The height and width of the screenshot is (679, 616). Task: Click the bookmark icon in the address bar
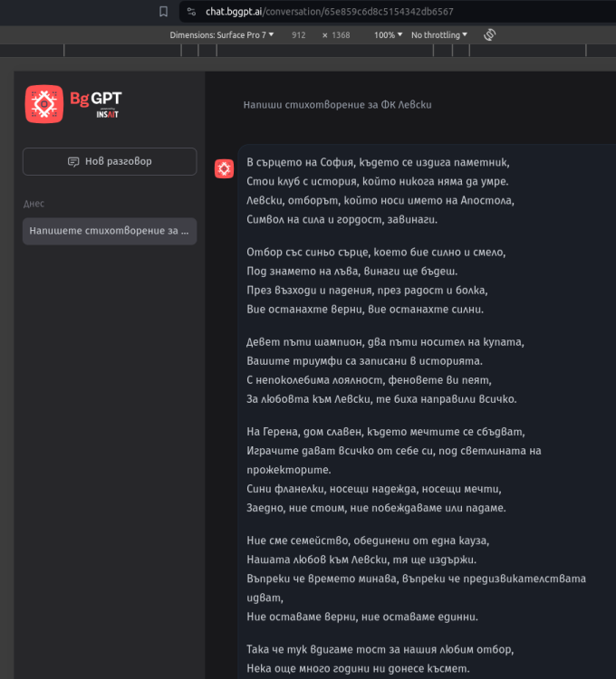click(x=163, y=12)
